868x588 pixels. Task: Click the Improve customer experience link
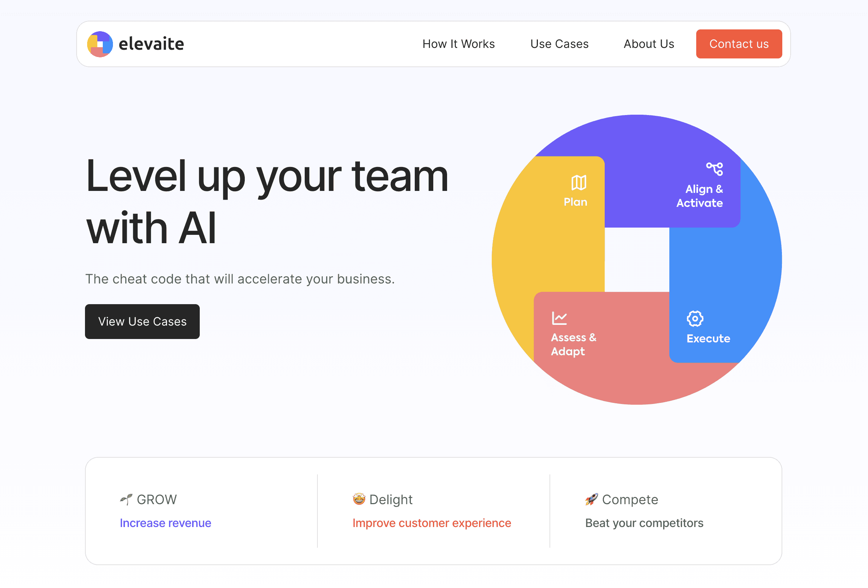click(x=432, y=523)
